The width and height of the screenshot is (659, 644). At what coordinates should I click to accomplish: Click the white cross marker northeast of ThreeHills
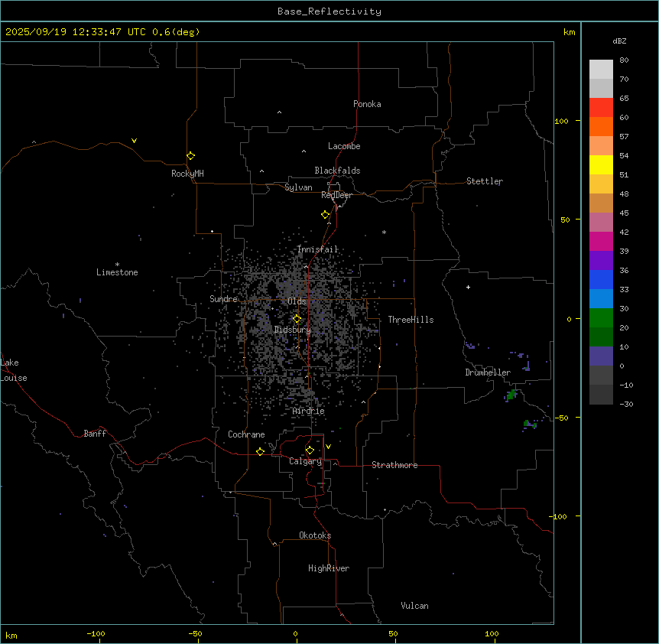(468, 288)
